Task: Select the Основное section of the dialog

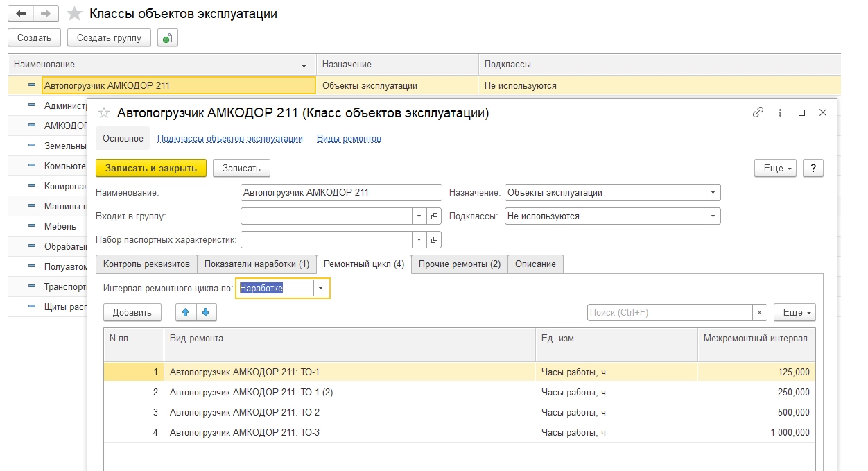Action: [x=123, y=138]
